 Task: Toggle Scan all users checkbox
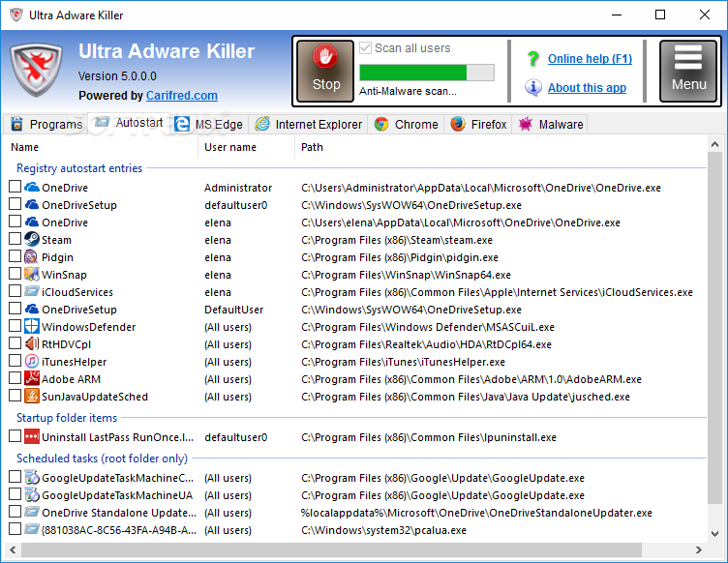coord(365,47)
